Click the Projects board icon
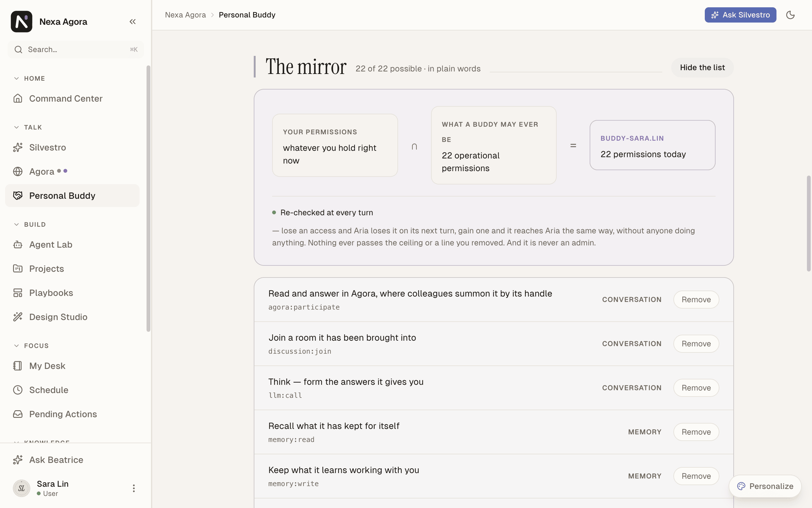Viewport: 812px width, 508px height. tap(18, 269)
